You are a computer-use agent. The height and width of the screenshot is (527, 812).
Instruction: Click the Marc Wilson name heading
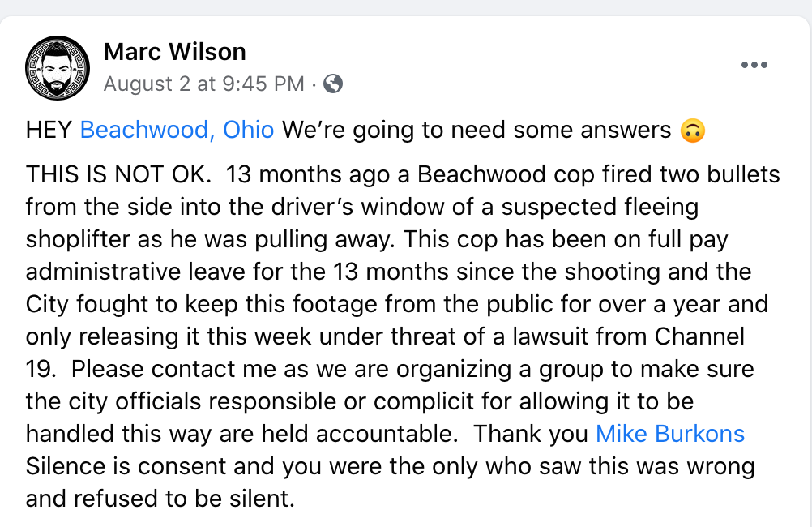[174, 51]
